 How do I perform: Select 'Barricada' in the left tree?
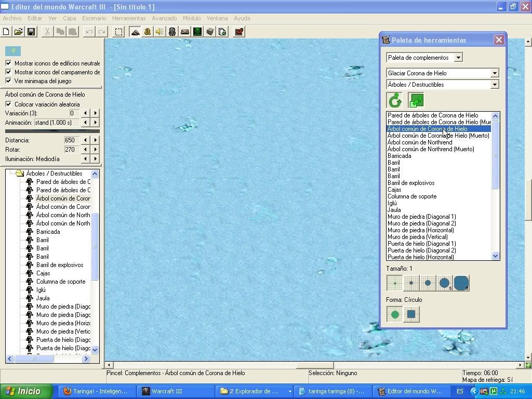(48, 232)
